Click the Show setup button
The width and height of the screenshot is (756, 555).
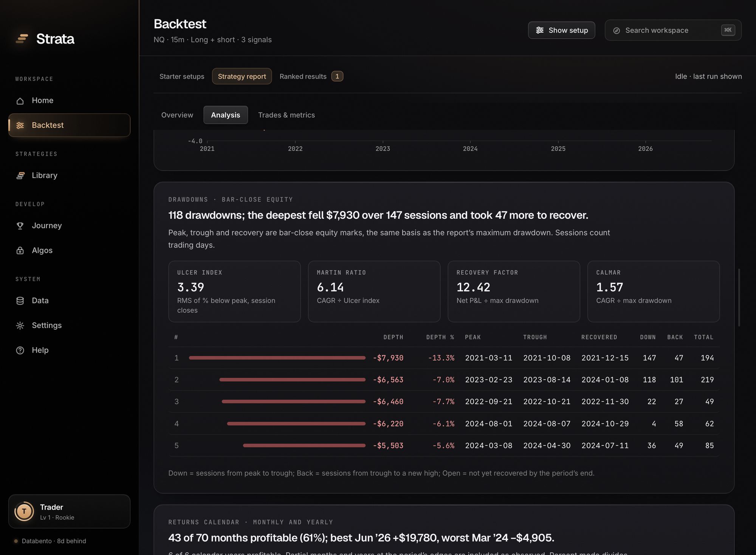(x=562, y=30)
